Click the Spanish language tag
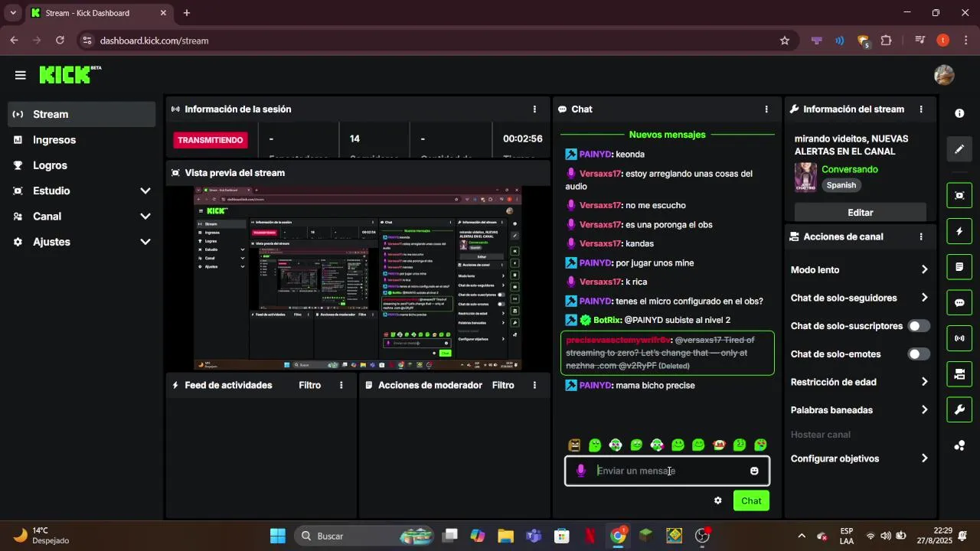Screen dimensions: 980x551 [x=841, y=185]
